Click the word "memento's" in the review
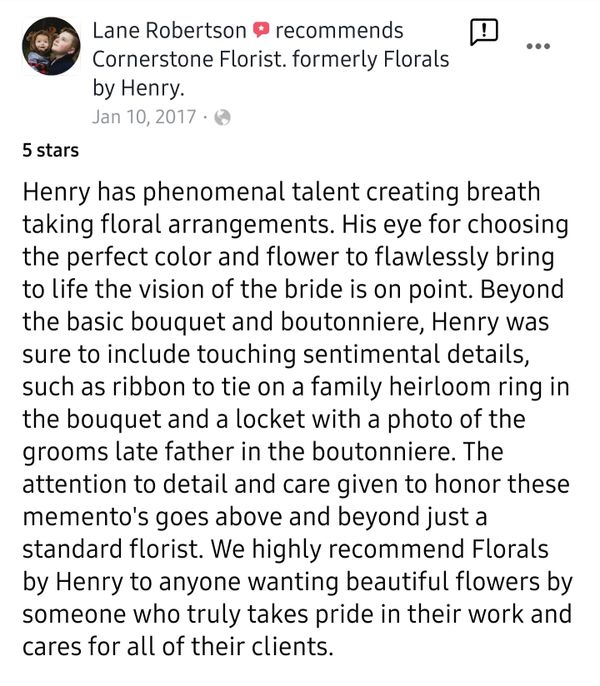 [115, 516]
